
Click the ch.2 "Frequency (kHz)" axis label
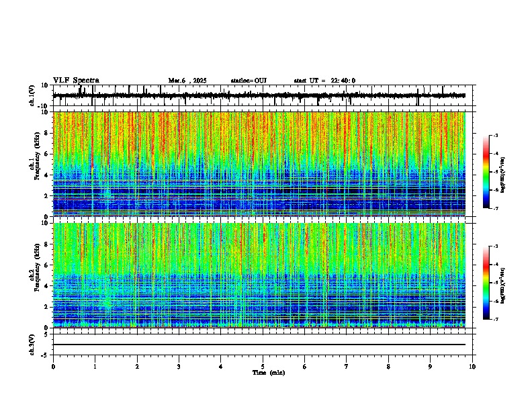coord(37,267)
